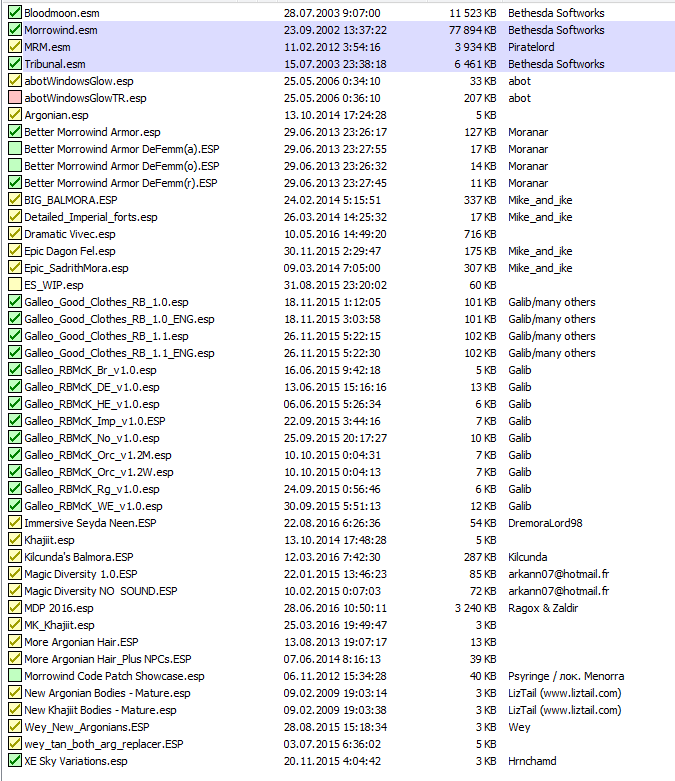Viewport: 675px width, 781px height.
Task: Click author DremoraLord98
Action: pos(545,523)
